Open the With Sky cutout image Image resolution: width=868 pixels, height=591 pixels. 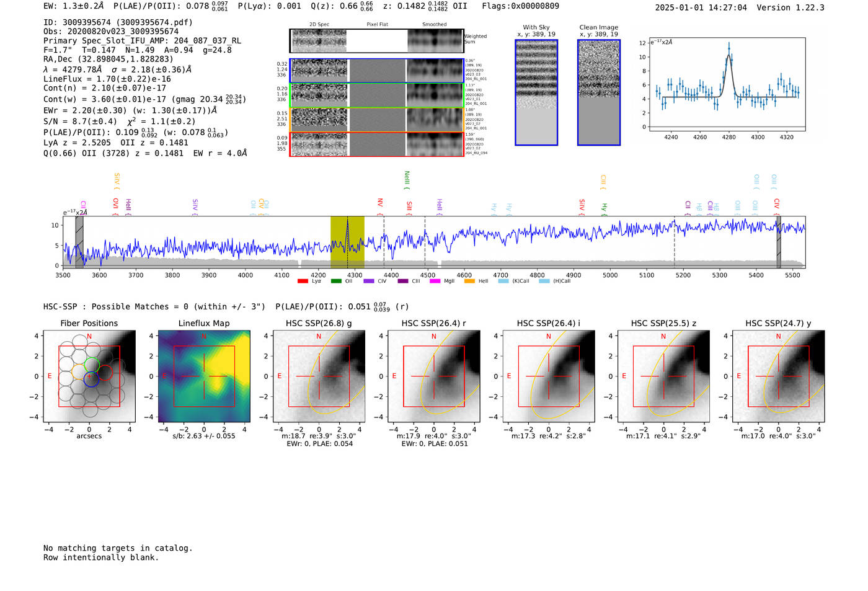click(536, 92)
